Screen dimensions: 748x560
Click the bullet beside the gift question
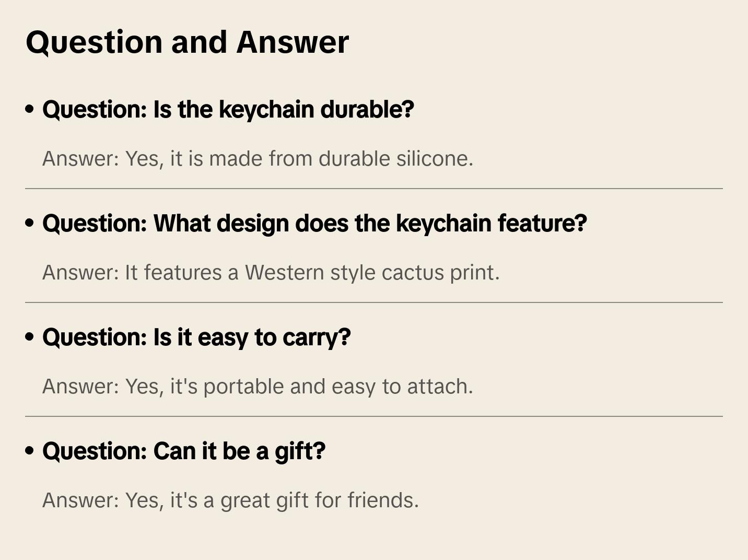[x=30, y=451]
